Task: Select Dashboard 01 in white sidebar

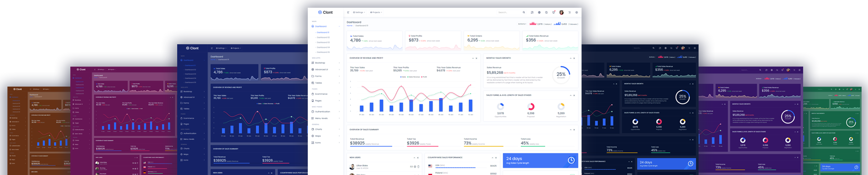Action: 323,32
